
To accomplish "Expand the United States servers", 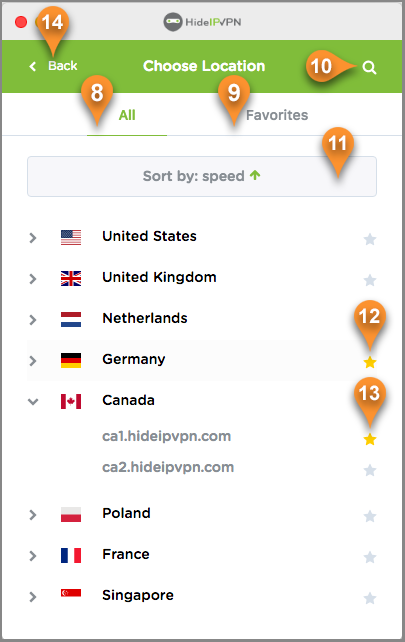I will (x=33, y=237).
